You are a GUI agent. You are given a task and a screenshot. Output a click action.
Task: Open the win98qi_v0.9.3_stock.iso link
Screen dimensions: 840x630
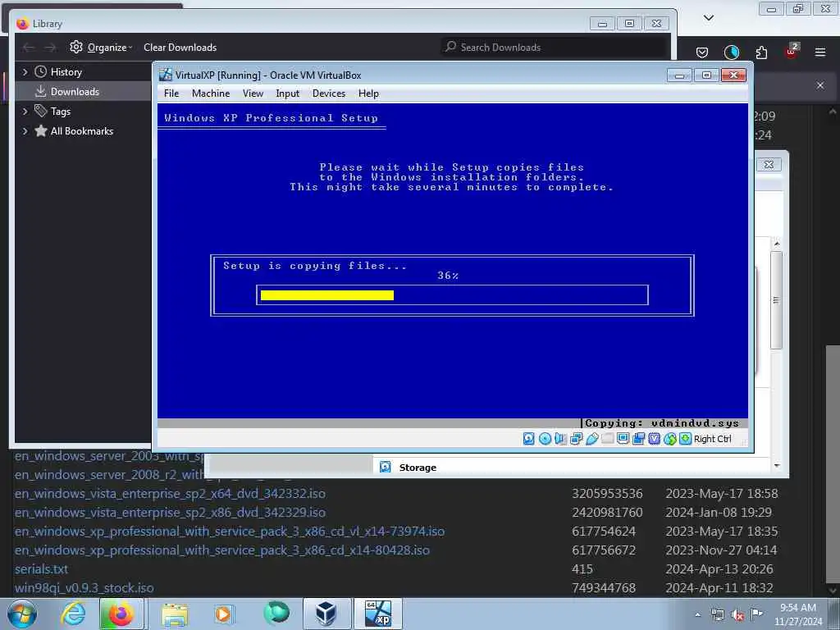tap(84, 588)
